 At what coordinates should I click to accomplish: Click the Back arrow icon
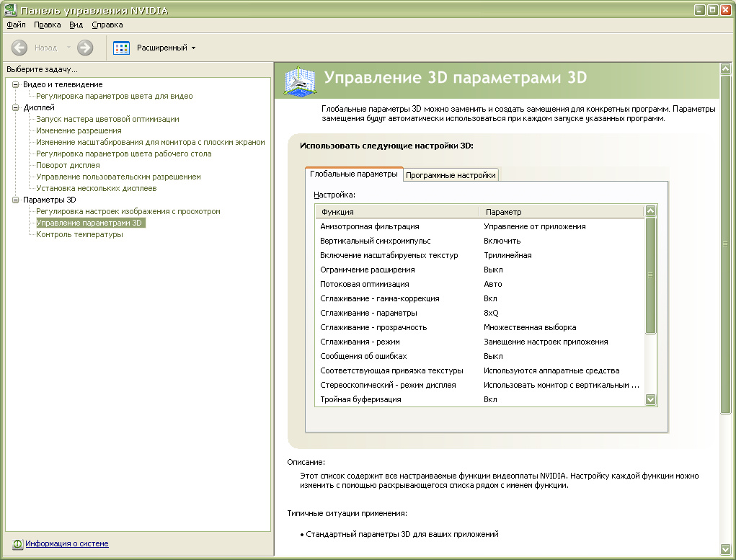tap(19, 48)
